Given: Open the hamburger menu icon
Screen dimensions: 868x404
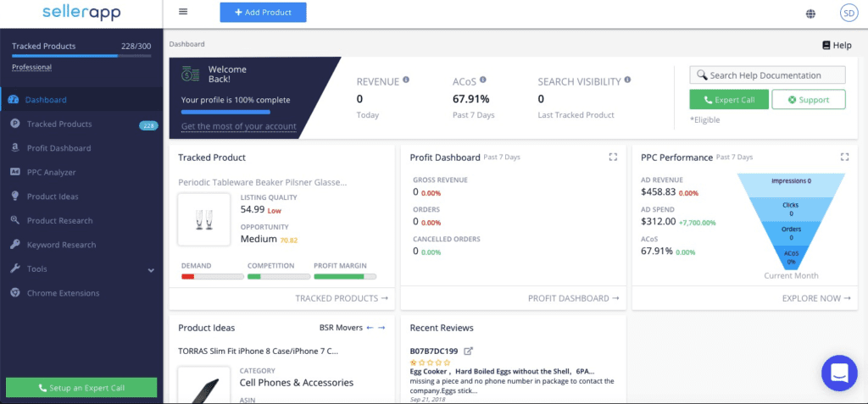Looking at the screenshot, I should pos(183,12).
